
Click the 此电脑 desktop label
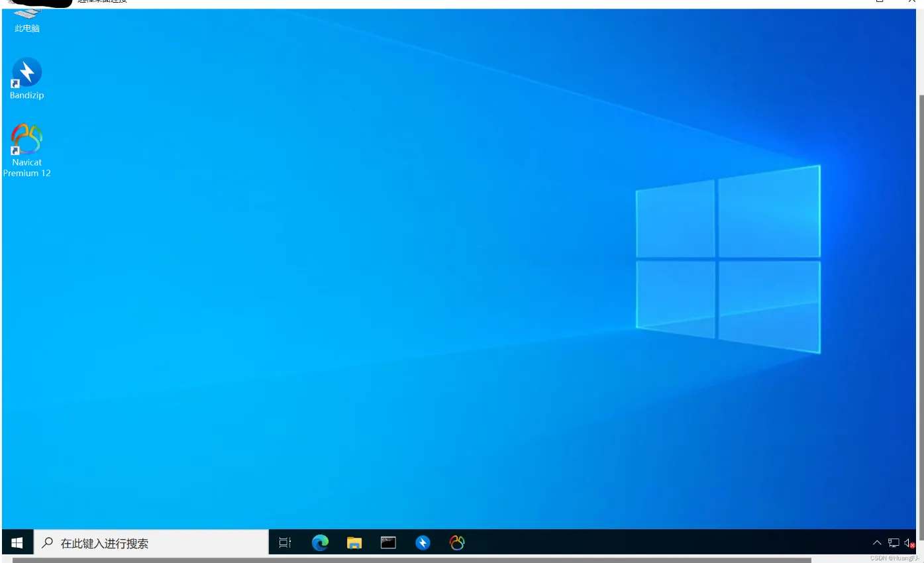pos(27,28)
